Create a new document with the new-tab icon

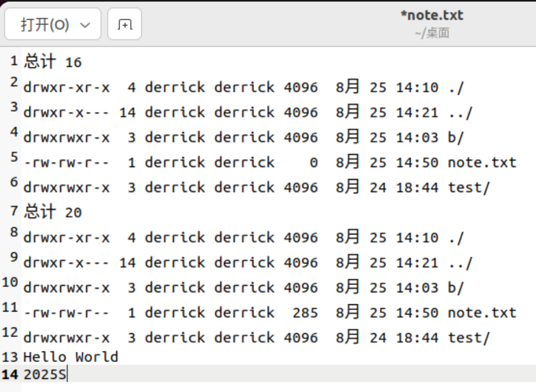[124, 25]
